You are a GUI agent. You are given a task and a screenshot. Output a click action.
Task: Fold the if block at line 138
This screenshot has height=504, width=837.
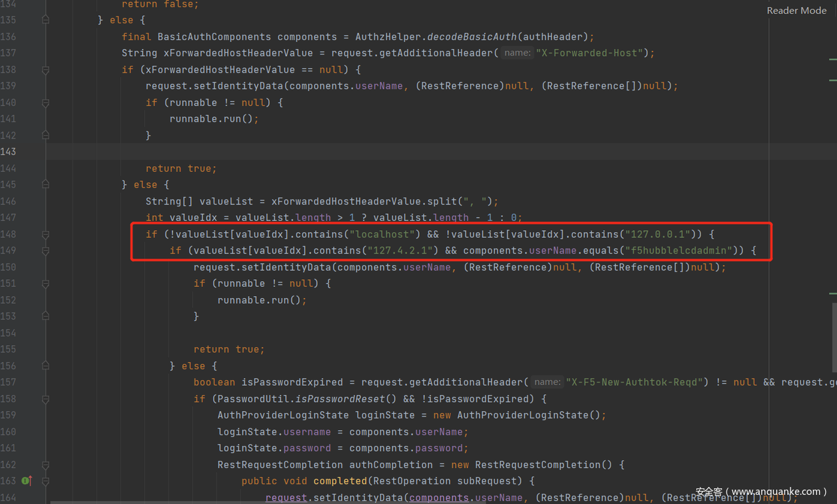click(x=45, y=70)
